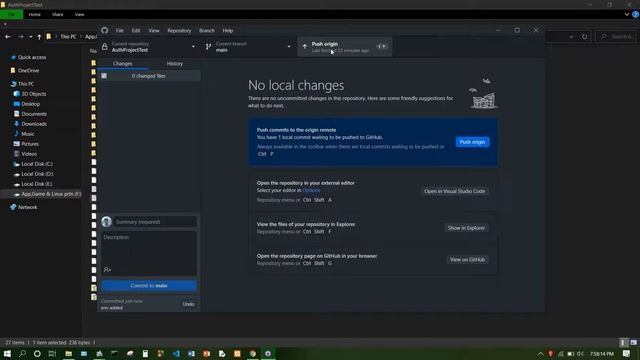
Task: Click Description text area
Action: [149, 253]
